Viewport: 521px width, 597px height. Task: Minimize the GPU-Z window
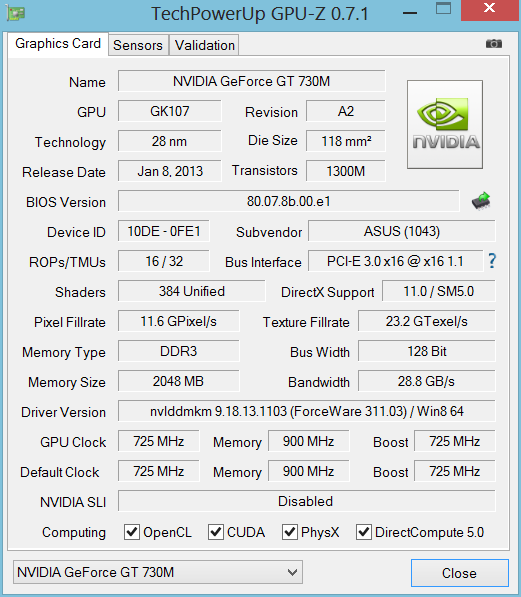[410, 13]
